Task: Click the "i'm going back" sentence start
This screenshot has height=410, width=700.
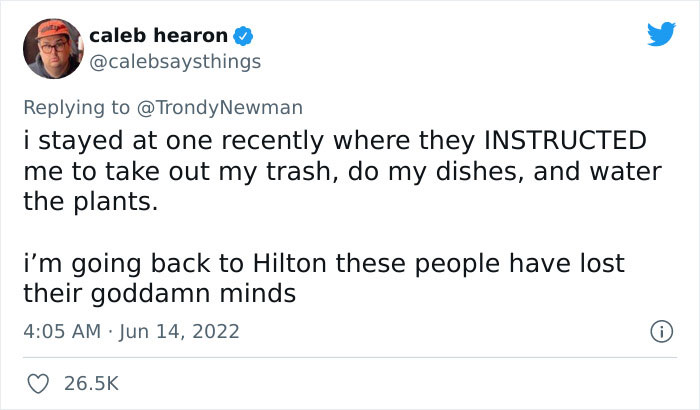Action: tap(117, 264)
